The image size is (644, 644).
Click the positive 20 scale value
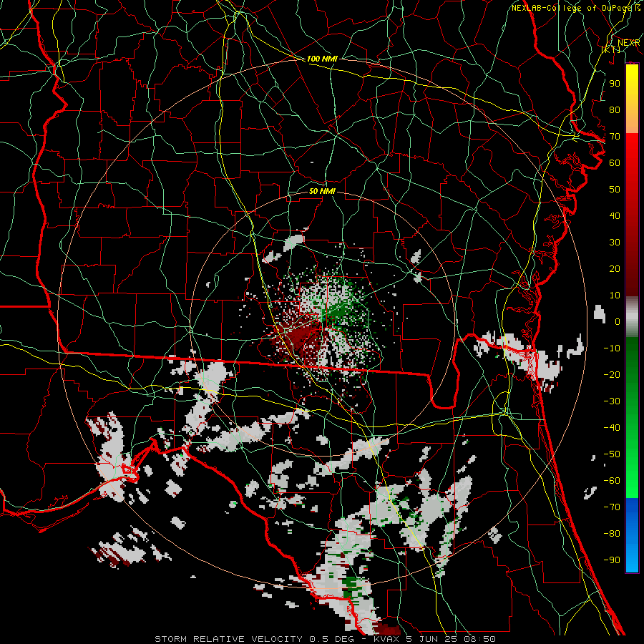pos(615,268)
